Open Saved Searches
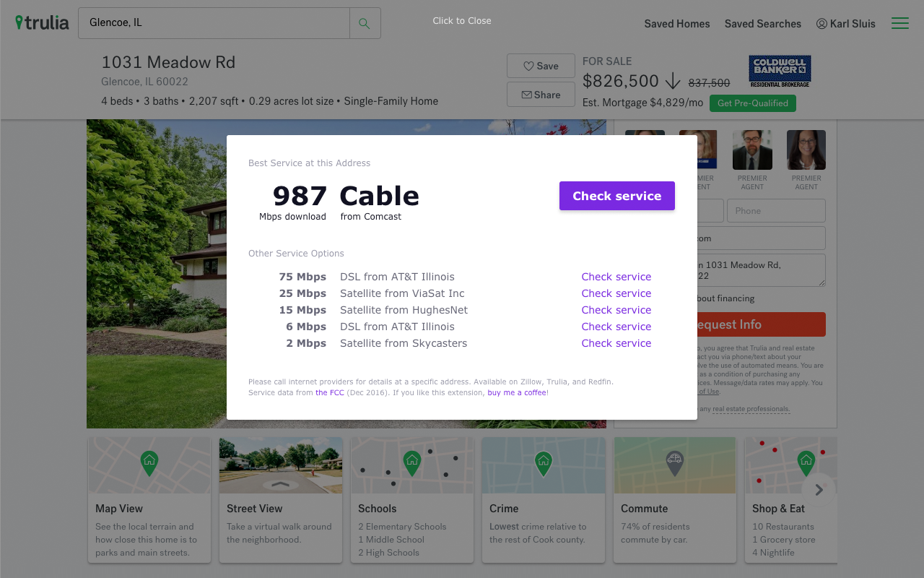924x578 pixels. pos(762,24)
